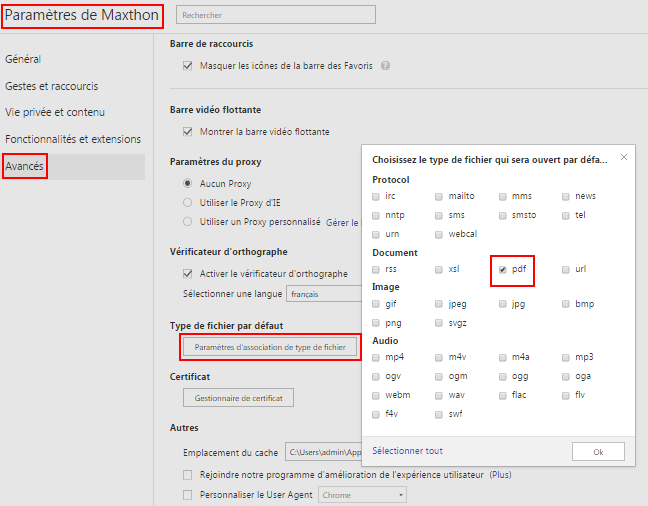The width and height of the screenshot is (648, 506).
Task: Go to Vie privée et contenu
Action: (x=55, y=112)
